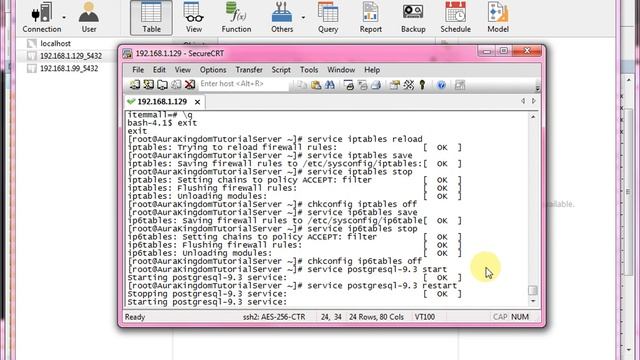Open the Others tool in Navicat toolbar

pos(282,18)
